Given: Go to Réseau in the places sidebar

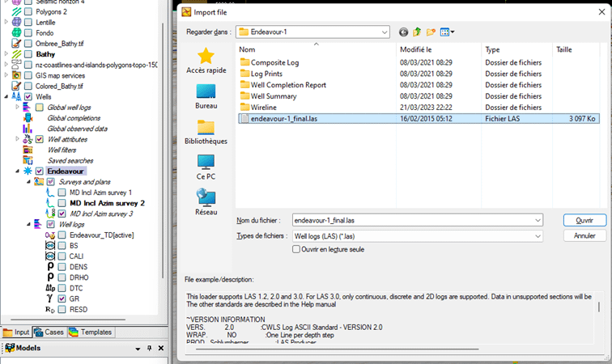Looking at the screenshot, I should pyautogui.click(x=206, y=201).
